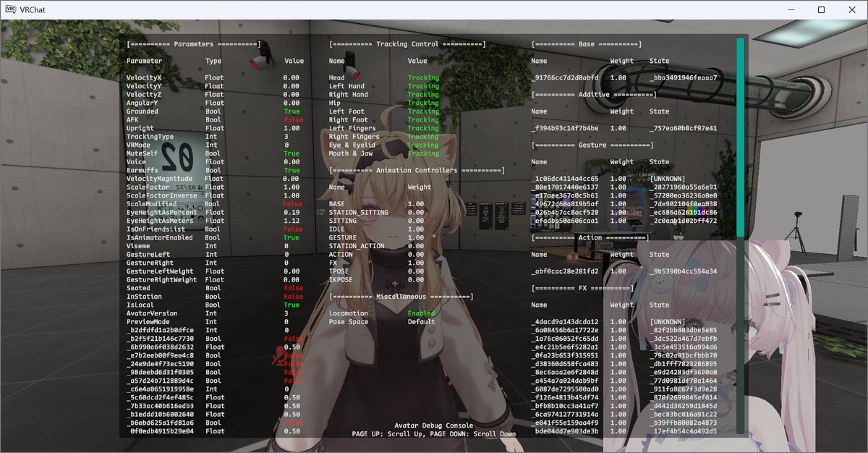Click the VRChat logo icon in the title bar
Viewport: 868px width, 453px height.
tap(12, 10)
